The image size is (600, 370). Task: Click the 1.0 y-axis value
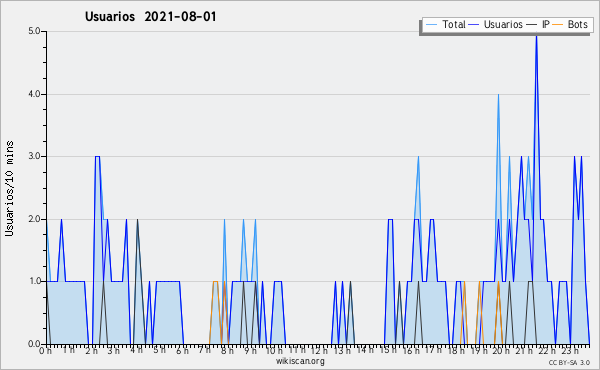coord(34,281)
